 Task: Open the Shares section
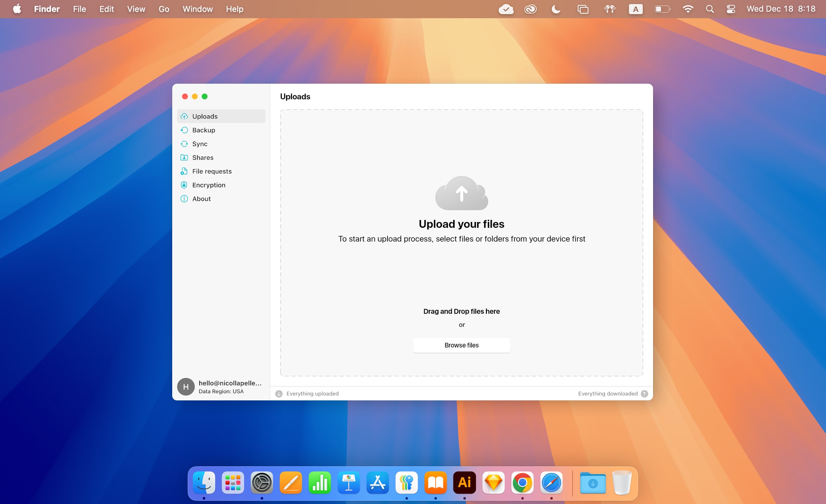click(x=202, y=157)
